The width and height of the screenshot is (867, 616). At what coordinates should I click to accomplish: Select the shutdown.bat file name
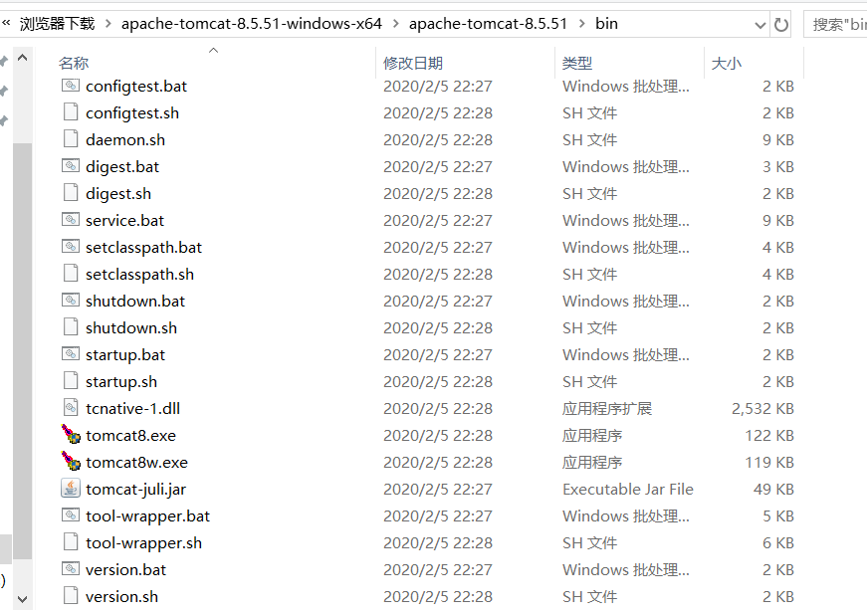(135, 301)
